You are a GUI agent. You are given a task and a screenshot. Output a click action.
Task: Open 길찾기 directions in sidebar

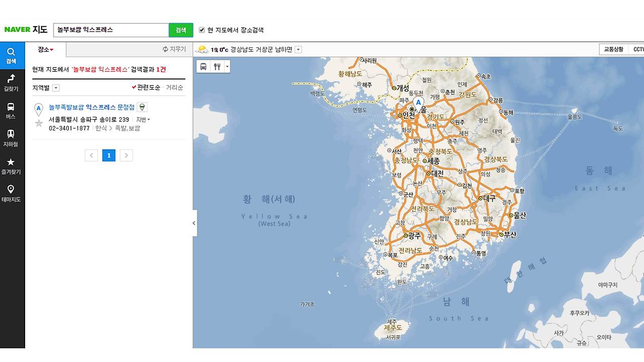[x=11, y=83]
